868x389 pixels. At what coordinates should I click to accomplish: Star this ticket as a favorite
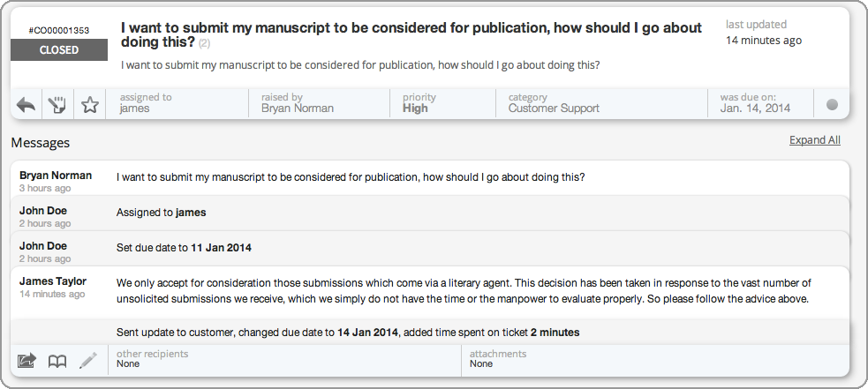90,105
